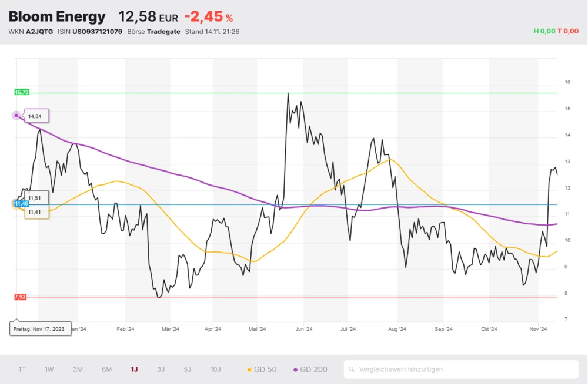Click the 14,84 GD 200 value tooltip

point(35,116)
